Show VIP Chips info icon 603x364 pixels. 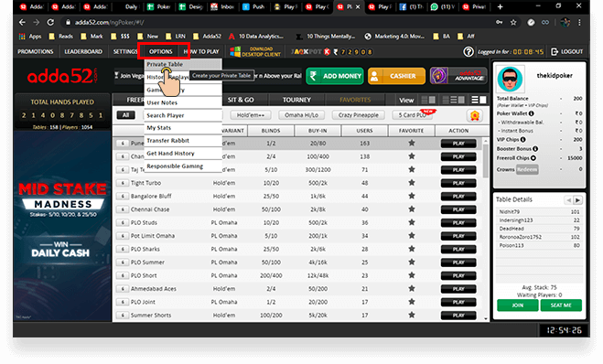523,140
